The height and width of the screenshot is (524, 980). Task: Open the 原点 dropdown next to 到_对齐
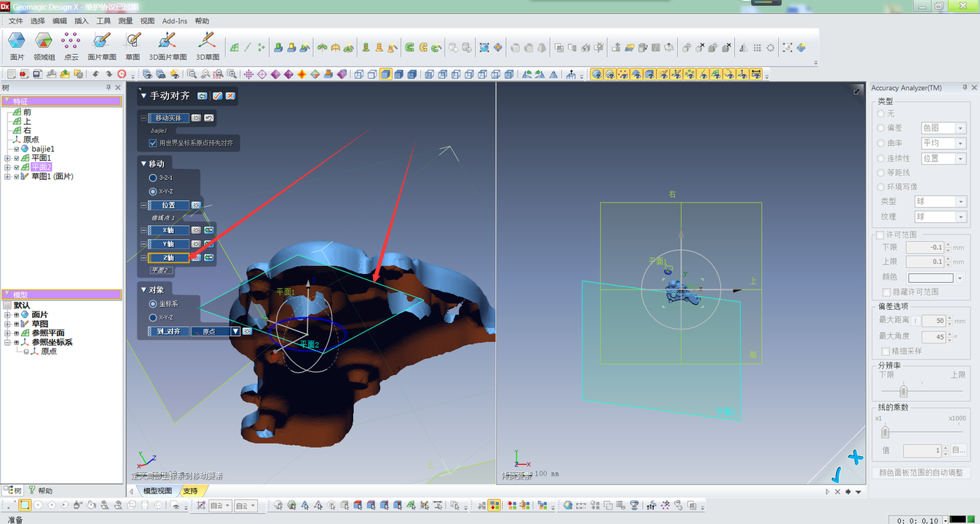pyautogui.click(x=235, y=331)
